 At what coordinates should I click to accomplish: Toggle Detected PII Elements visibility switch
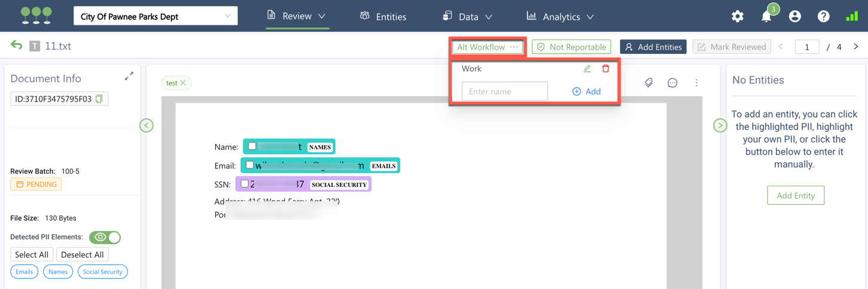[x=105, y=237]
